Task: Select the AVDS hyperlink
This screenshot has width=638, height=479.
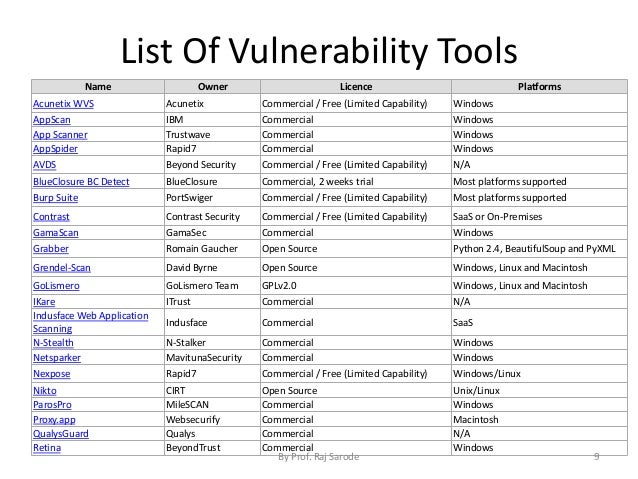Action: (45, 165)
